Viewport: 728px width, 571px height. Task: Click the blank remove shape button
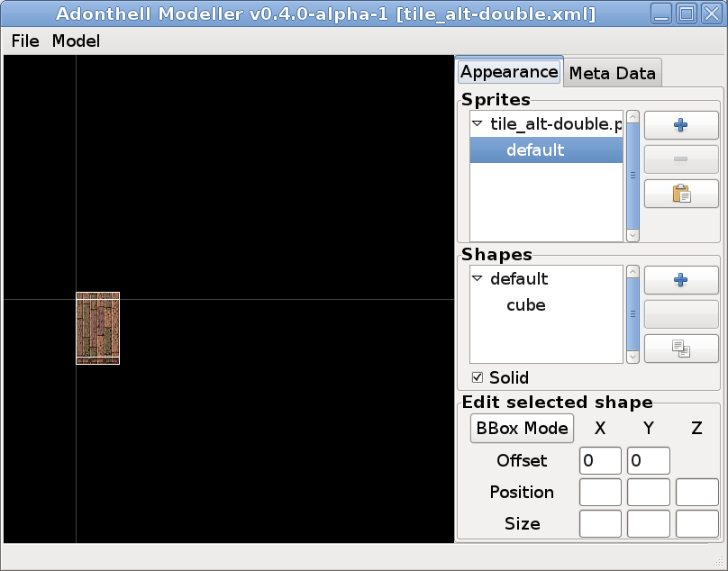click(681, 314)
